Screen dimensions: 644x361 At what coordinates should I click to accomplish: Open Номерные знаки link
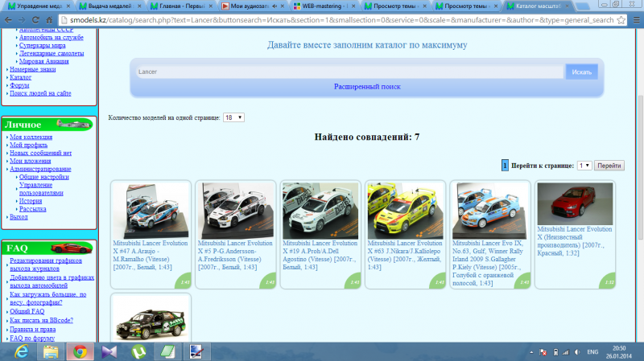tap(32, 69)
